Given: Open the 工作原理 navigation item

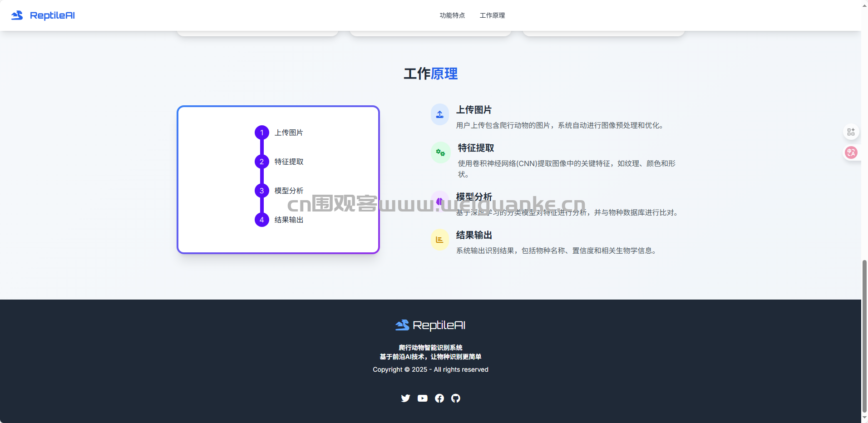Looking at the screenshot, I should (x=492, y=15).
